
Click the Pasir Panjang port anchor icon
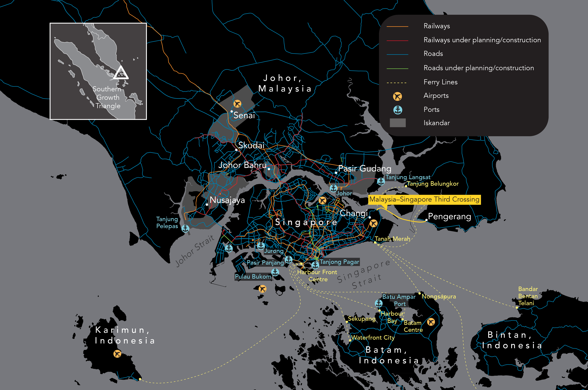click(x=289, y=259)
